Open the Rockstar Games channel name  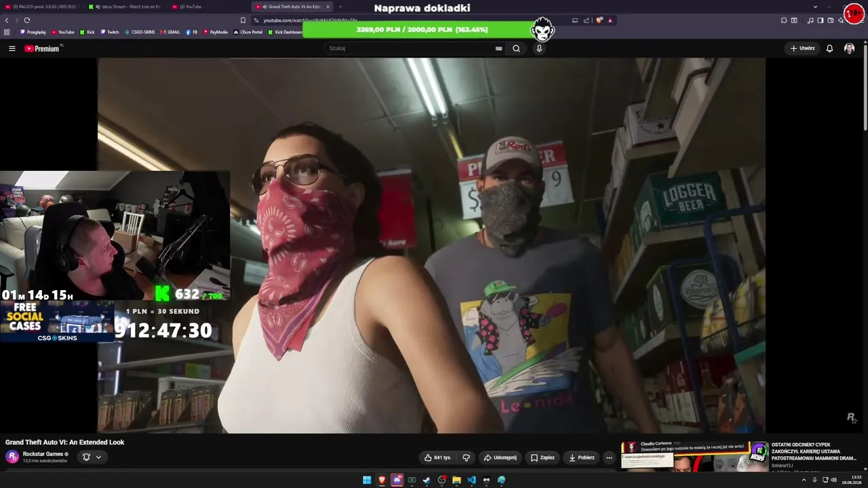coord(43,454)
